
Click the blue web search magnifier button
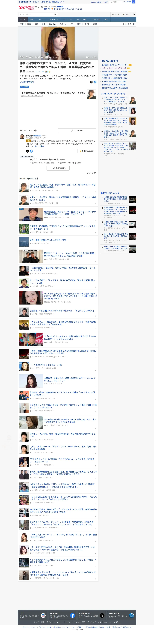pyautogui.click(x=134, y=2)
